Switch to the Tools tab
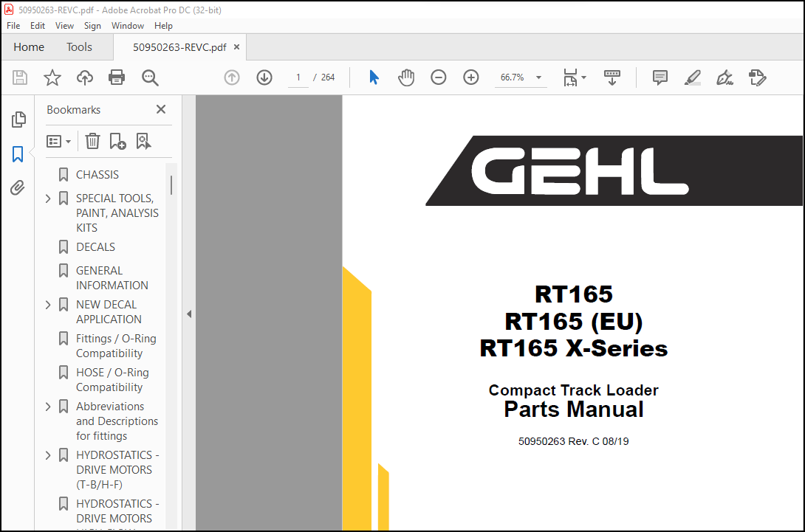Image resolution: width=805 pixels, height=532 pixels. pos(79,47)
